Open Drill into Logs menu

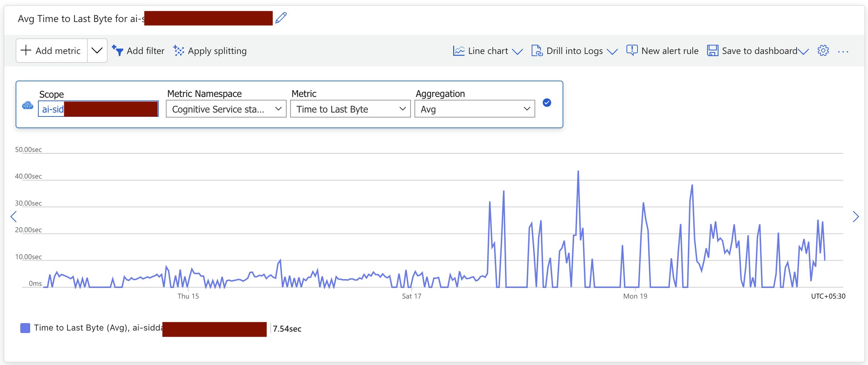point(574,51)
